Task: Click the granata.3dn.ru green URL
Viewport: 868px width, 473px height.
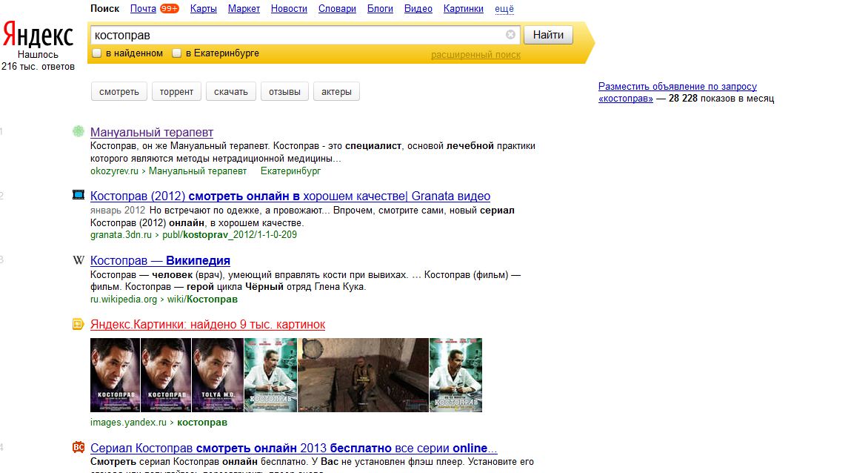Action: point(121,235)
